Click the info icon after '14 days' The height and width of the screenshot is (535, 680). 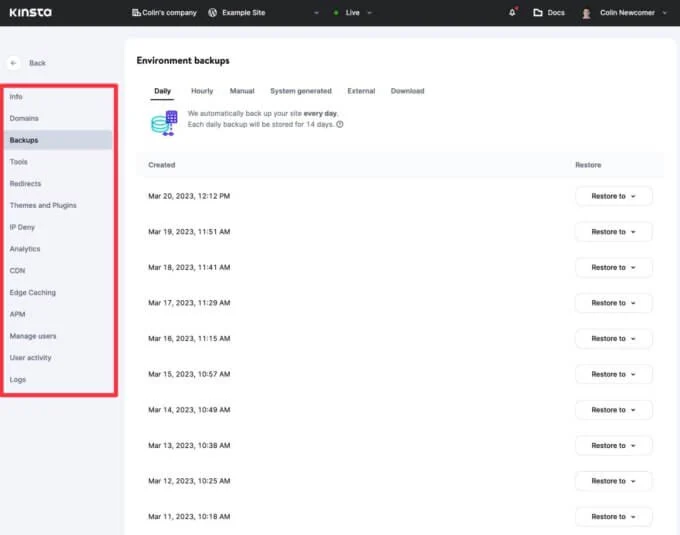340,124
